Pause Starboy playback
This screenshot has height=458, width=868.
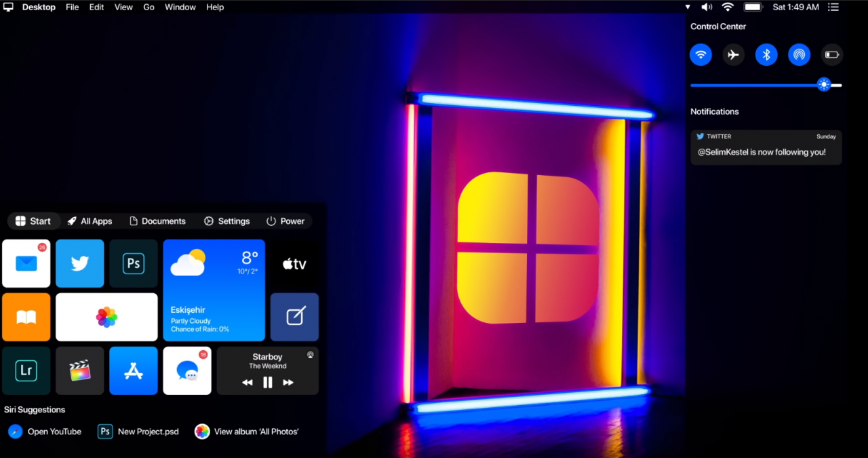268,383
